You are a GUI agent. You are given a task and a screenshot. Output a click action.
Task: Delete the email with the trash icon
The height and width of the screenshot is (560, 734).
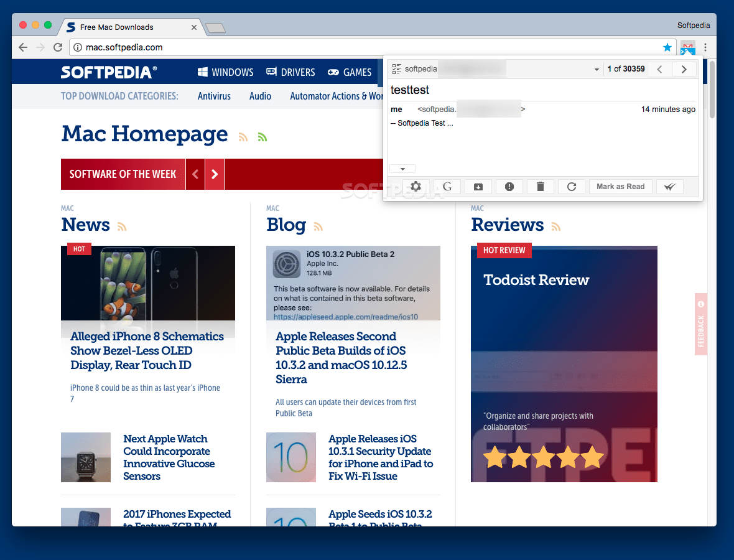pyautogui.click(x=540, y=186)
